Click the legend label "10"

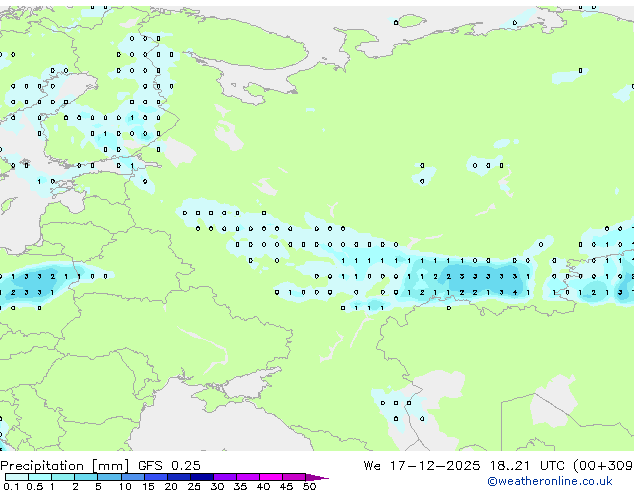click(125, 486)
